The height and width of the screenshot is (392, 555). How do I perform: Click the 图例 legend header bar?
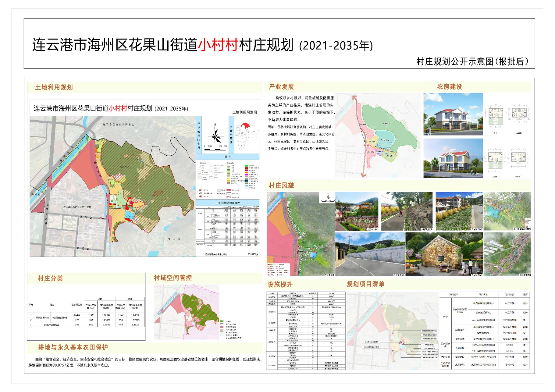point(228,157)
